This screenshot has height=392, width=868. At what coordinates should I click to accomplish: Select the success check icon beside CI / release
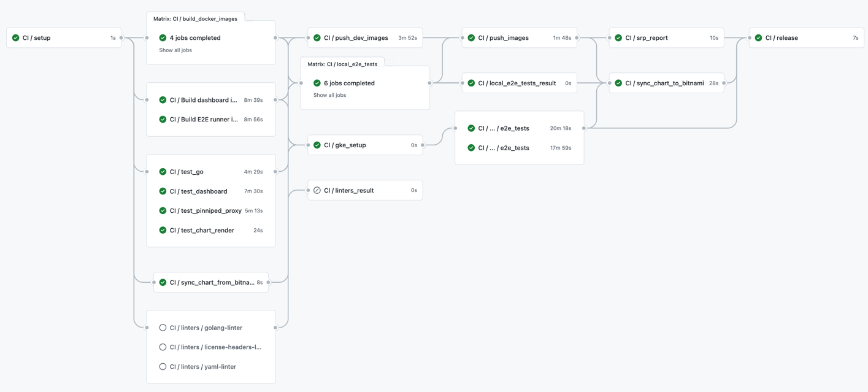pyautogui.click(x=758, y=37)
